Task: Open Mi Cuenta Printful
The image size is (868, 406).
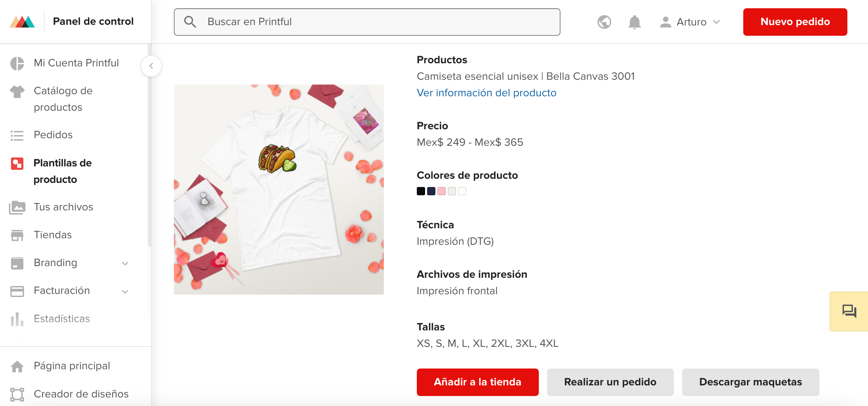Action: point(76,63)
